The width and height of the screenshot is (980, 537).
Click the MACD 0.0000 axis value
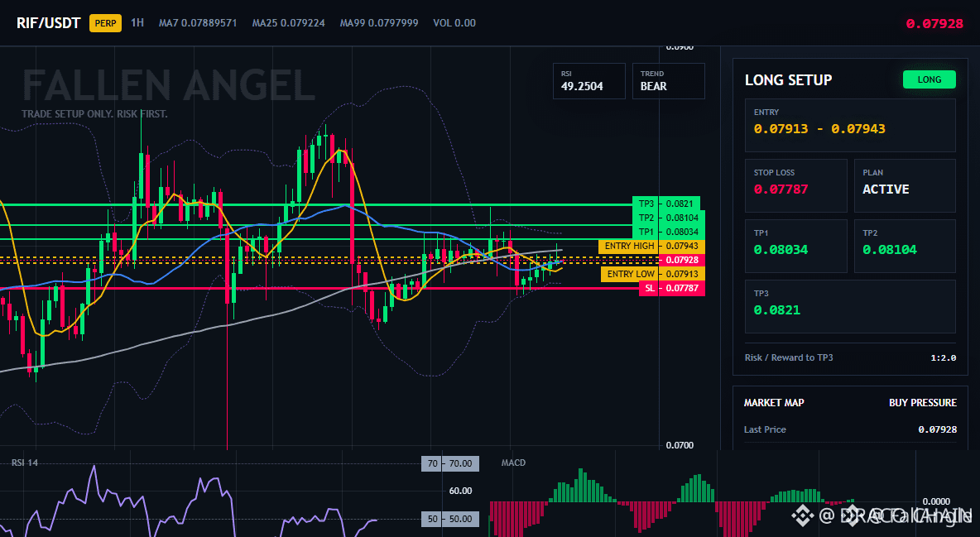tap(936, 501)
